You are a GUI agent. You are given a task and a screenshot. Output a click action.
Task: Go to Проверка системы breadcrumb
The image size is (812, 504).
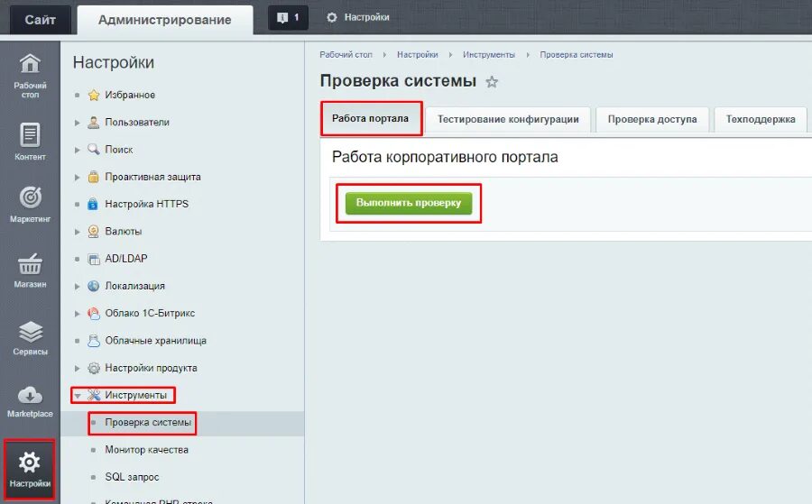click(577, 55)
